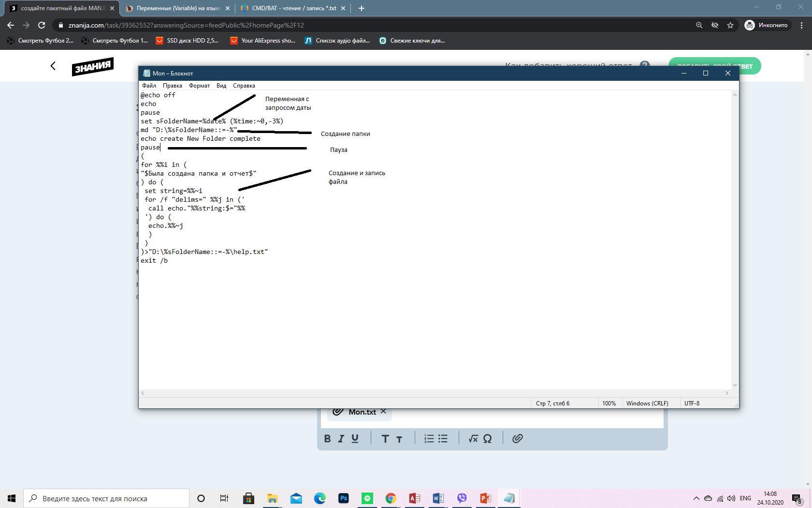This screenshot has width=812, height=508.
Task: Open the Список аудіо файл... bookmark
Action: pos(337,41)
